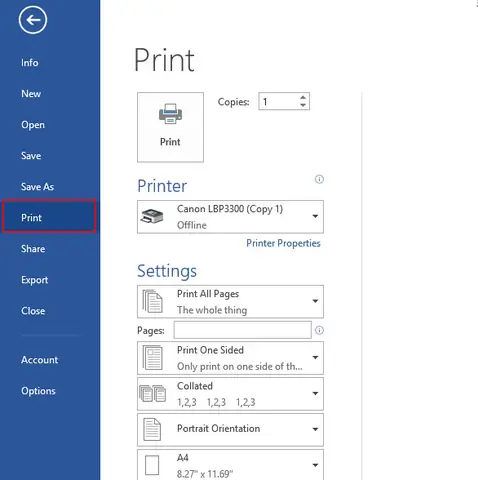
Task: Expand the A4 paper size dropdown arrow
Action: pyautogui.click(x=315, y=465)
